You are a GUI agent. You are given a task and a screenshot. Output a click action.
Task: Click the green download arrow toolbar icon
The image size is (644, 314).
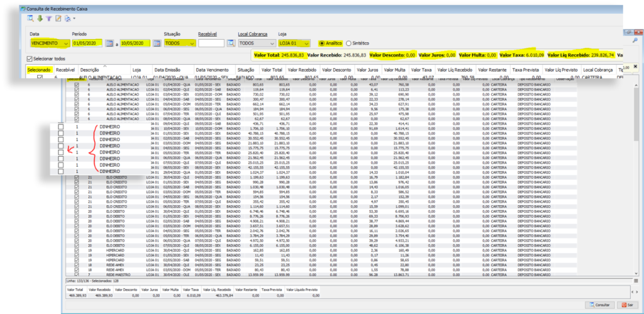click(x=40, y=18)
